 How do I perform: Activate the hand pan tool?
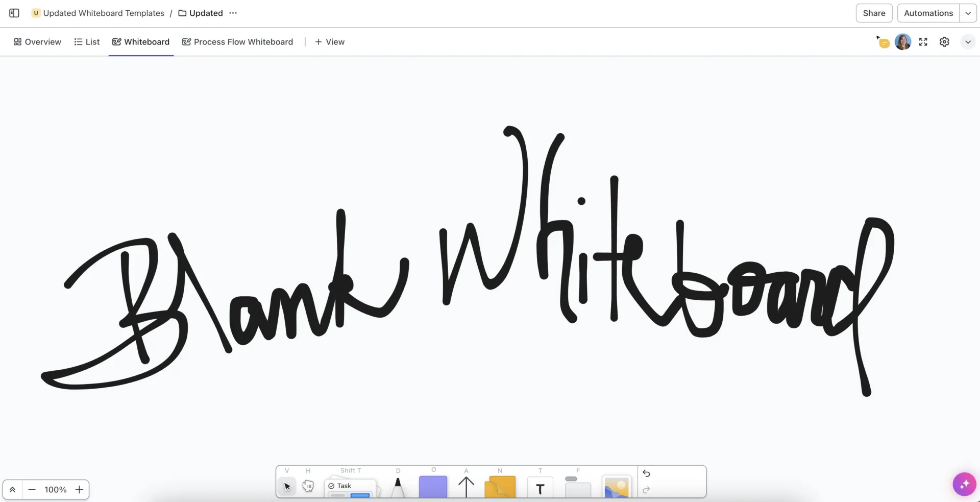click(x=308, y=486)
